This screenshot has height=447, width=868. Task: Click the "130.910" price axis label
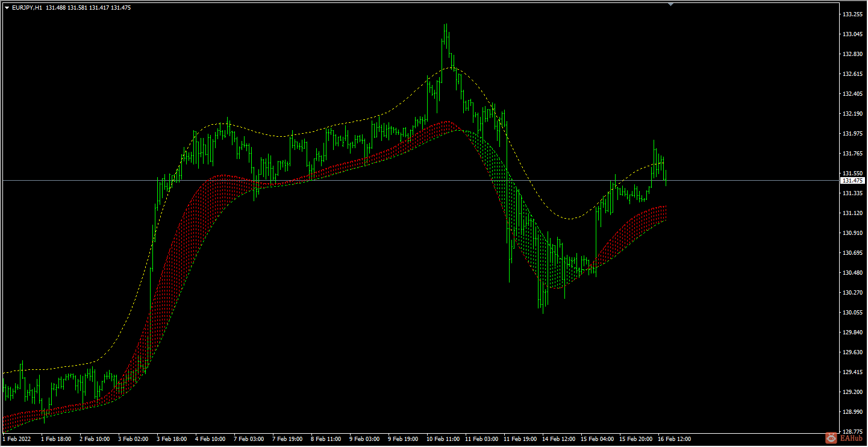853,233
